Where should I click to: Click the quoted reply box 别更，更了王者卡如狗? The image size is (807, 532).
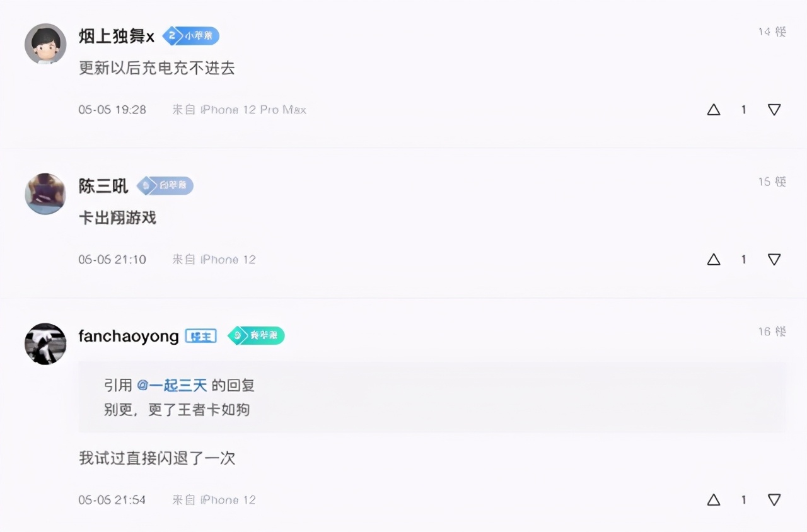433,397
